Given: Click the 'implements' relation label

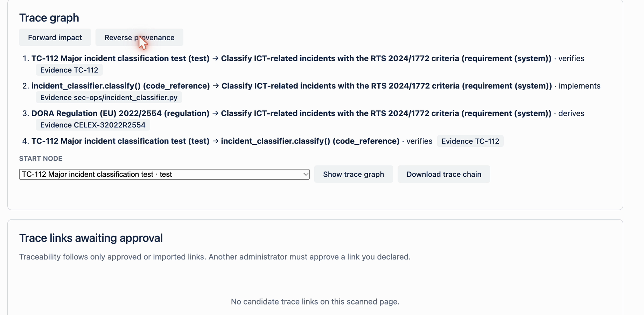Looking at the screenshot, I should 580,86.
